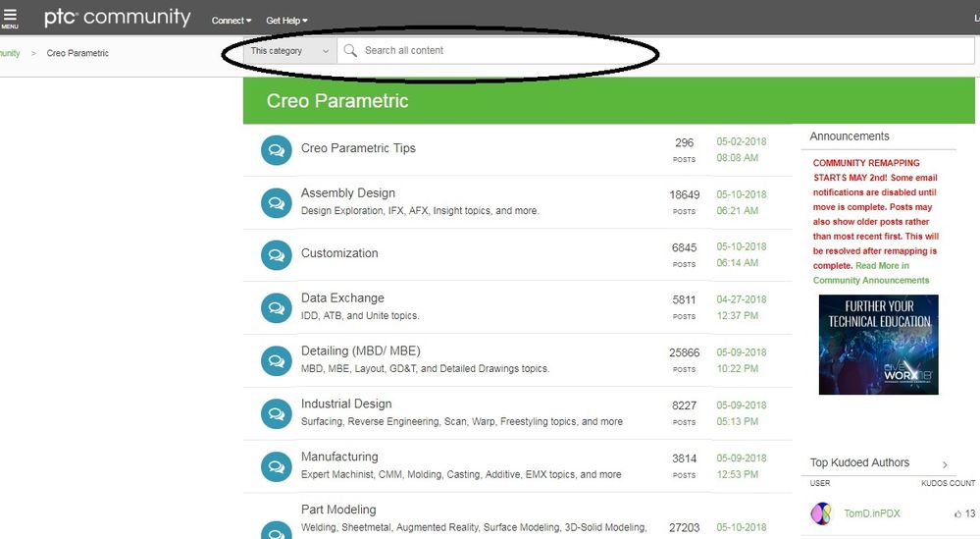Image resolution: width=980 pixels, height=539 pixels.
Task: Click the Top Kudoed Authors heading
Action: tap(859, 462)
